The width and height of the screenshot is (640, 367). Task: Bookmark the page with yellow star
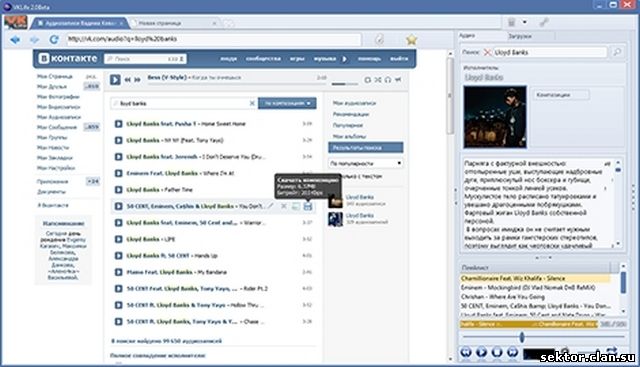tap(411, 40)
